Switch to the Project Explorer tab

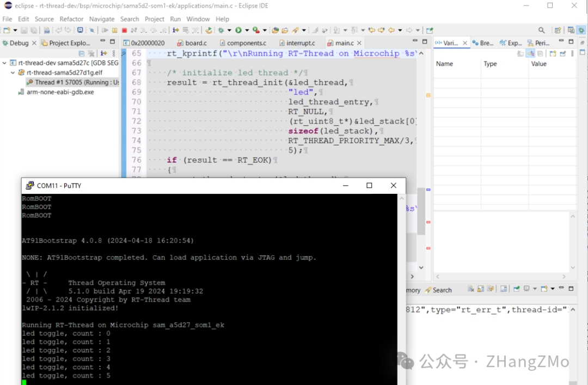pos(66,43)
